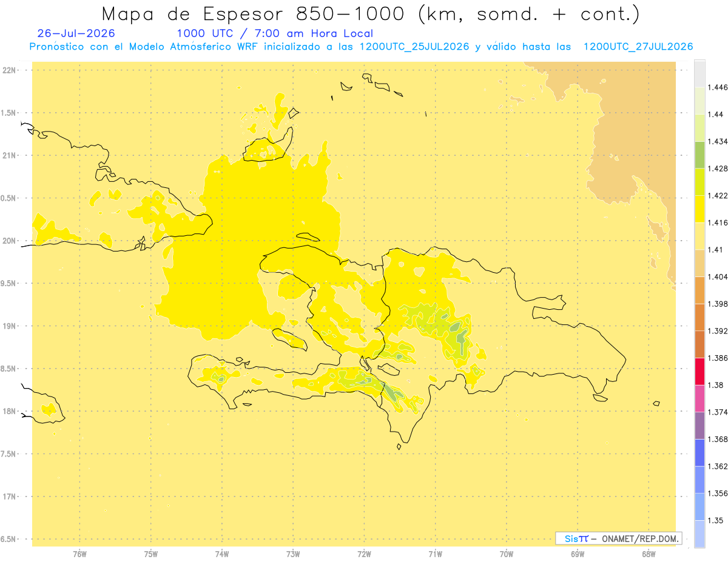Pick the light grey swatch above 1.446
728x562 pixels.
(699, 74)
